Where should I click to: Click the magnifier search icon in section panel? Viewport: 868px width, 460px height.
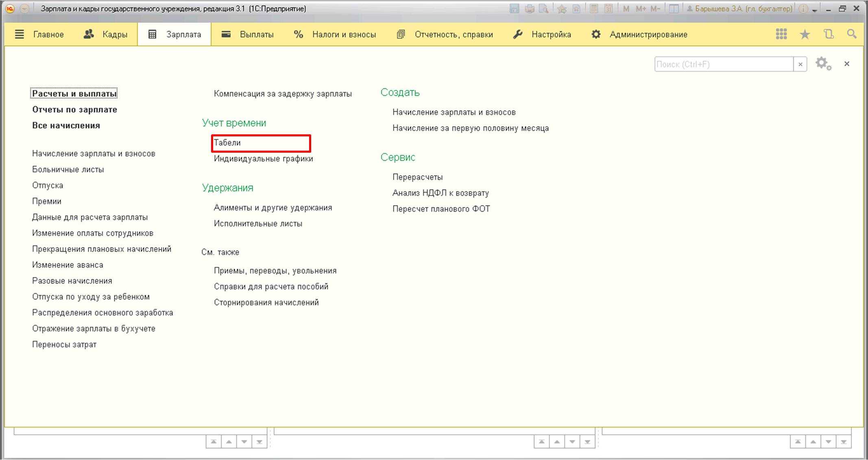852,34
